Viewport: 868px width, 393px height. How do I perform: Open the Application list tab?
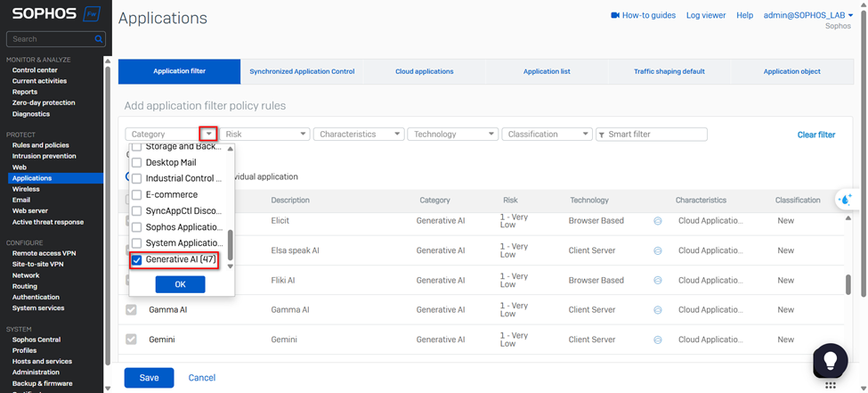pos(547,71)
